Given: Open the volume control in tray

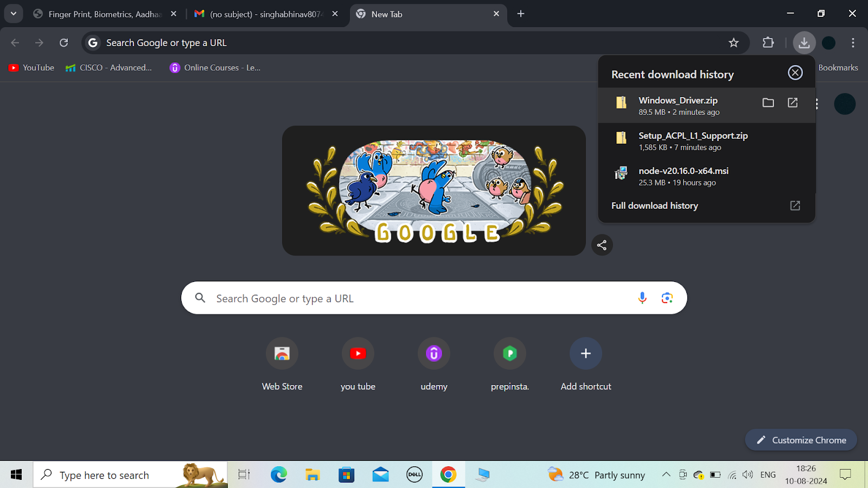Looking at the screenshot, I should (x=748, y=475).
